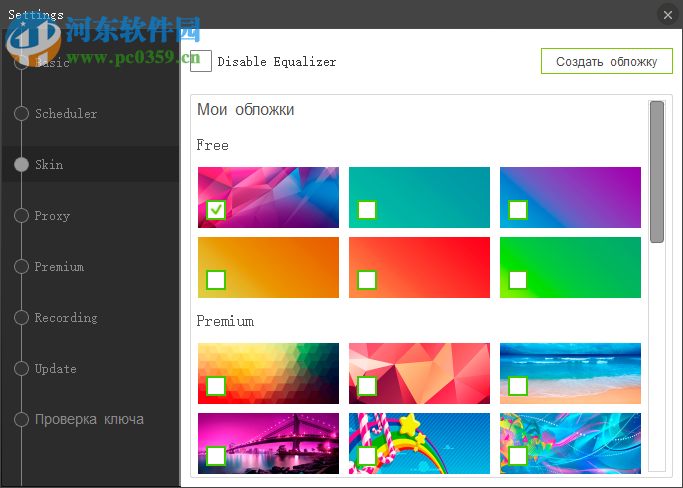This screenshot has width=683, height=488.
Task: Click the Free category label
Action: (213, 145)
